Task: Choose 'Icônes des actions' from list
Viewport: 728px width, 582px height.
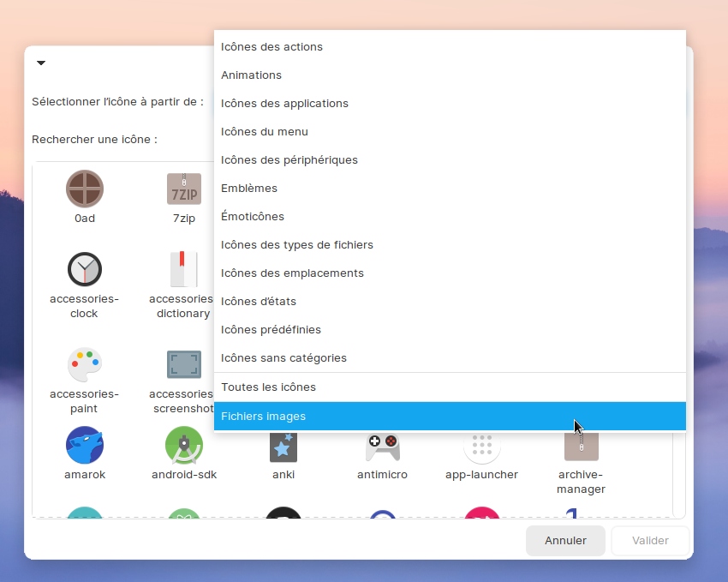Action: (x=272, y=47)
